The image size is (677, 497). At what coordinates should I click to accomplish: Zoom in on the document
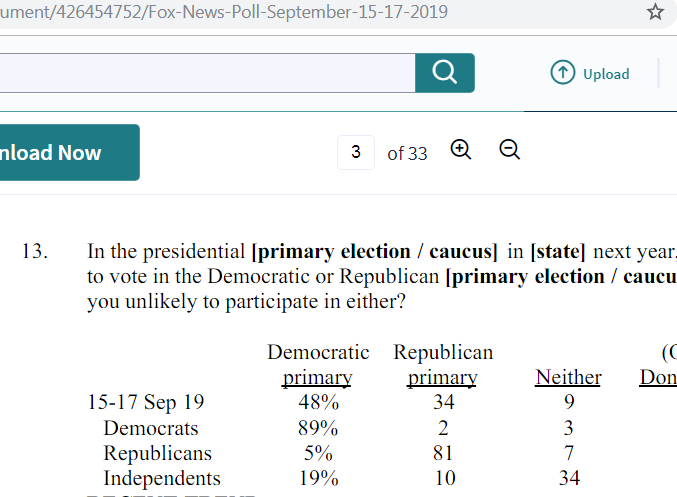(x=461, y=150)
